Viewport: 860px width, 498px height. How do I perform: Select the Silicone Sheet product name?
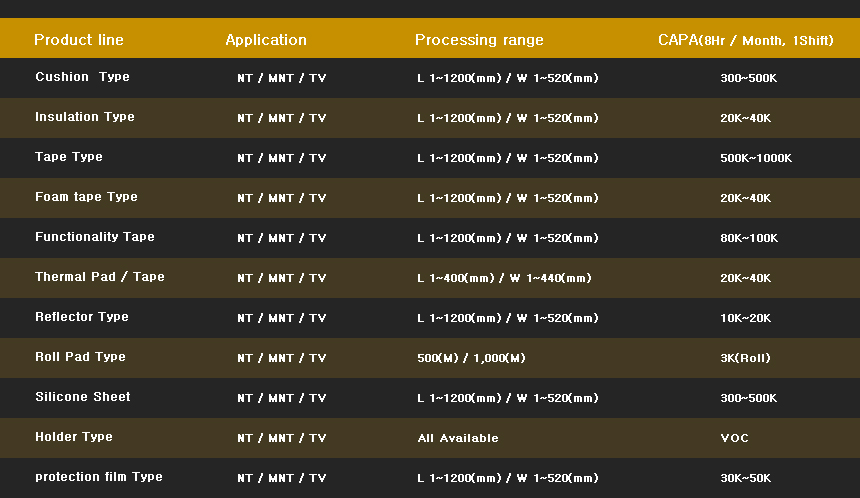pyautogui.click(x=83, y=397)
